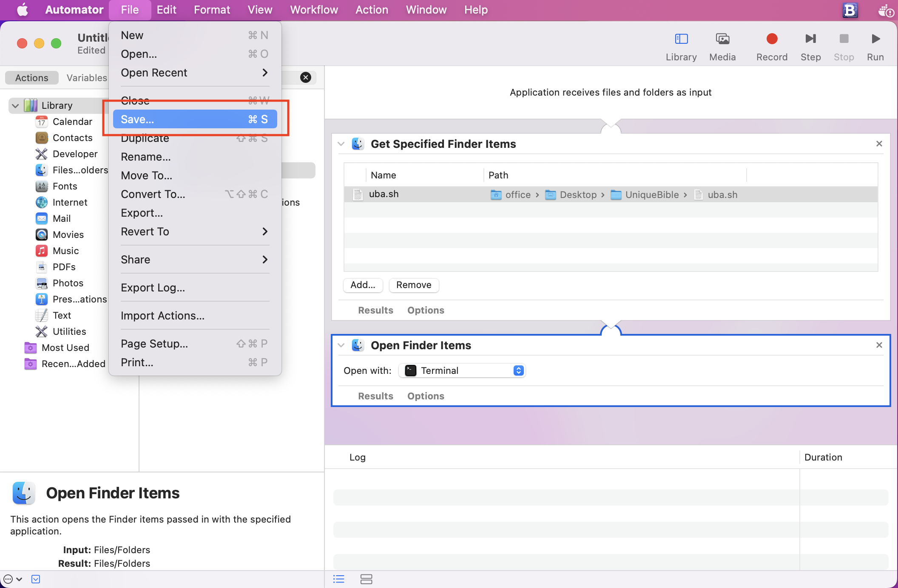
Task: Choose Export Log… menu item
Action: [x=195, y=288]
